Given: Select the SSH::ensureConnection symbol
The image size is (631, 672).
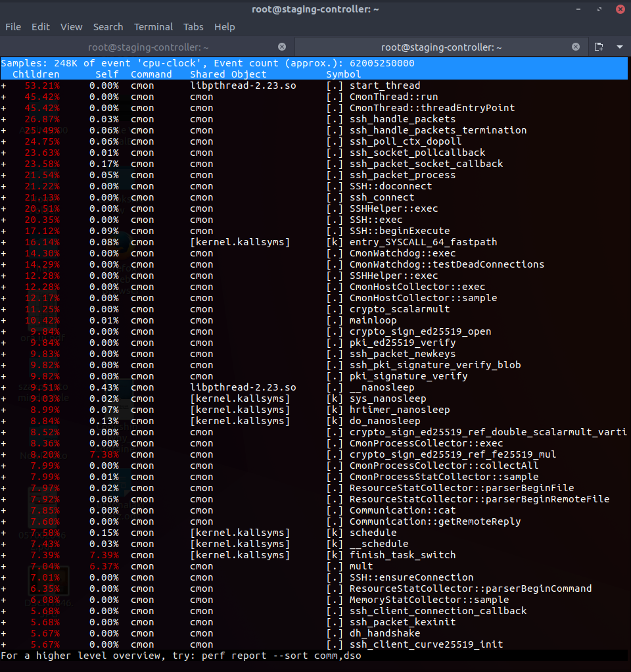Looking at the screenshot, I should coord(411,577).
